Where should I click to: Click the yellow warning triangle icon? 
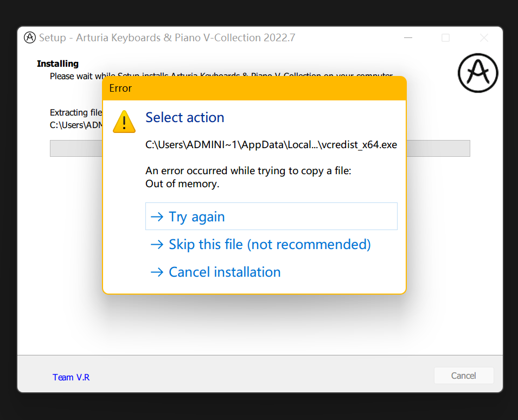click(x=124, y=122)
